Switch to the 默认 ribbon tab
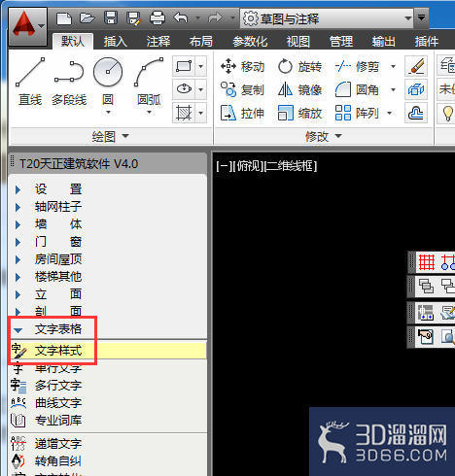 point(73,42)
